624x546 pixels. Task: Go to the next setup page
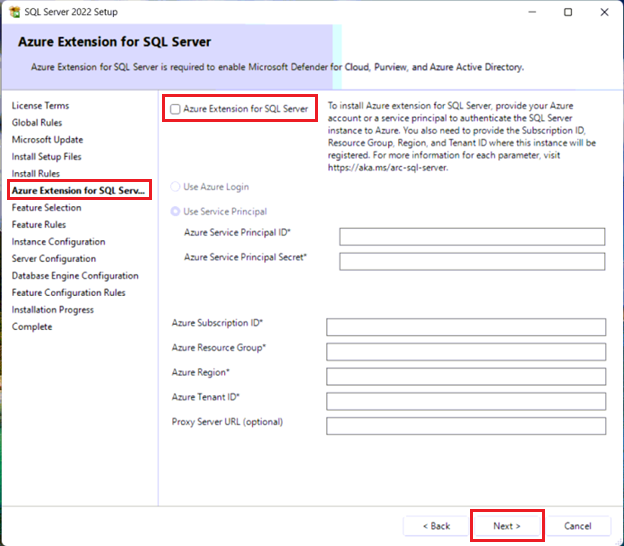click(507, 526)
